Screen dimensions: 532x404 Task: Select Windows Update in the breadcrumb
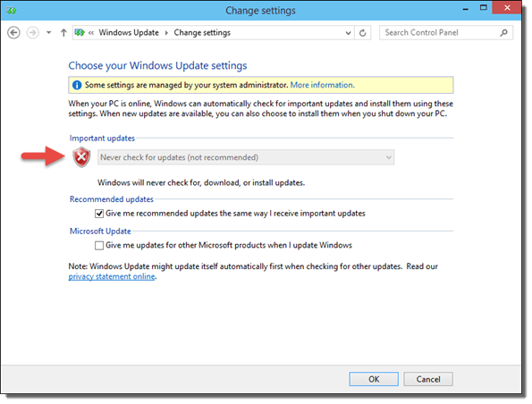point(129,32)
